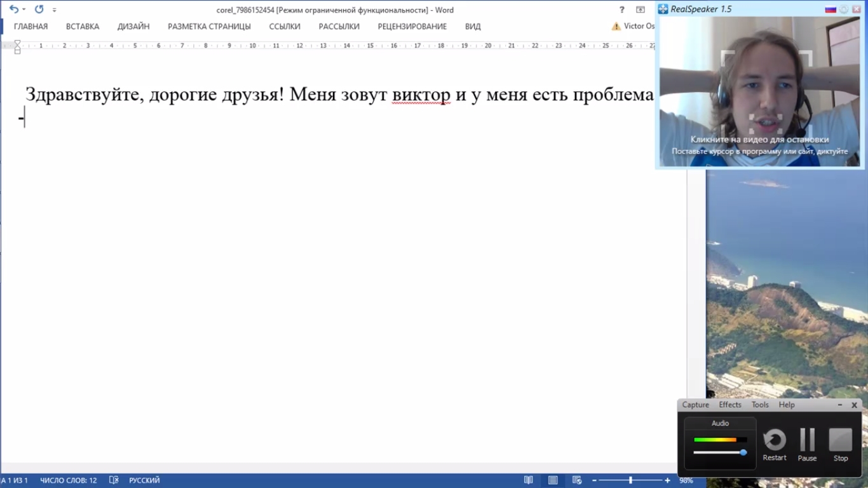Open the Undo history dropdown arrow
Screen dimensions: 868x488
click(x=24, y=10)
